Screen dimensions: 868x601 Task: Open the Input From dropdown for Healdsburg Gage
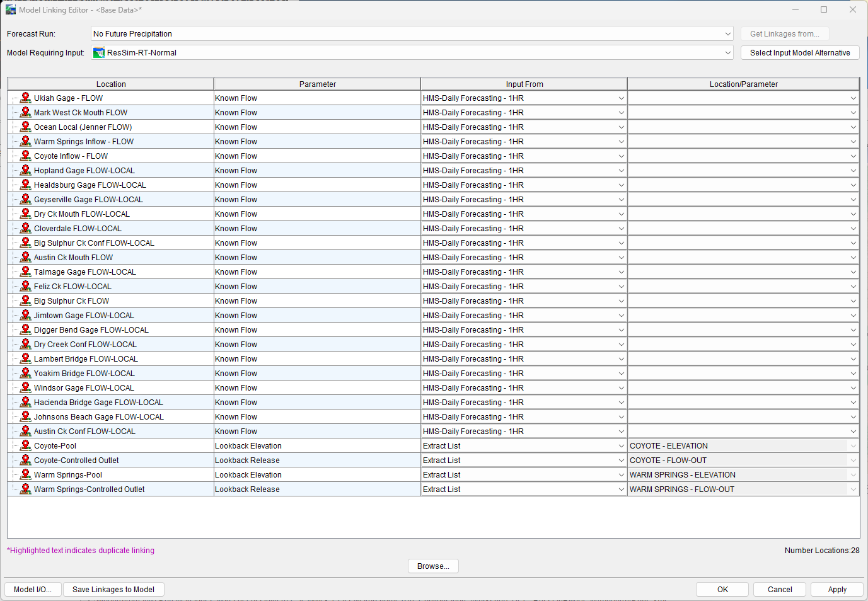[622, 185]
